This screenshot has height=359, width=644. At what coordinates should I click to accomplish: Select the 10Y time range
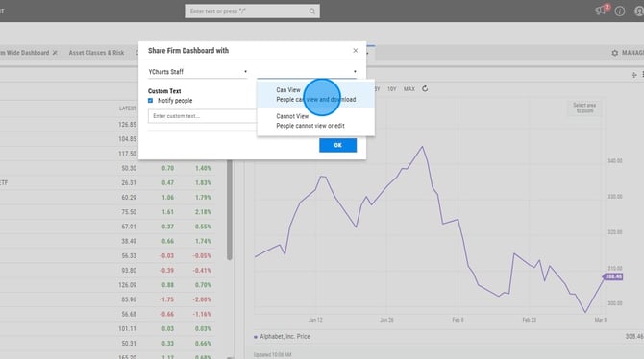pos(392,89)
